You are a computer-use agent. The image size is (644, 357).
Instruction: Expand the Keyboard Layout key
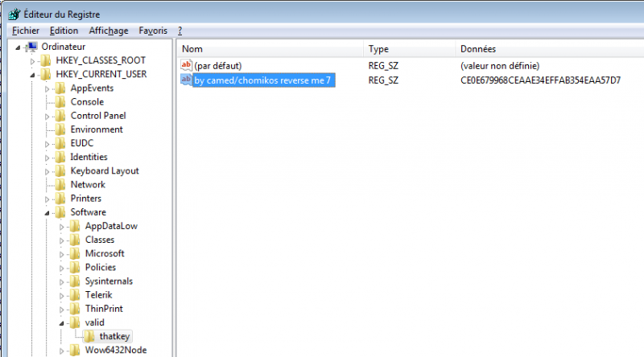tap(47, 171)
